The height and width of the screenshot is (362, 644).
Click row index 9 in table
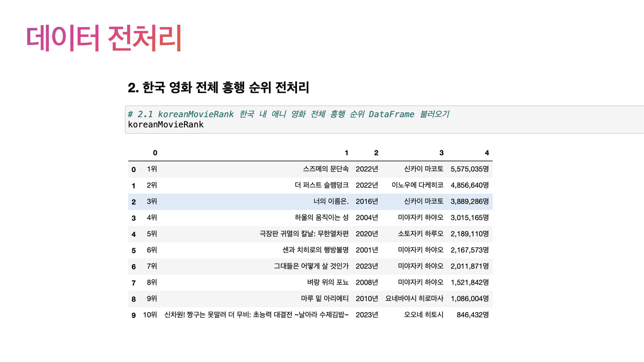click(x=133, y=315)
